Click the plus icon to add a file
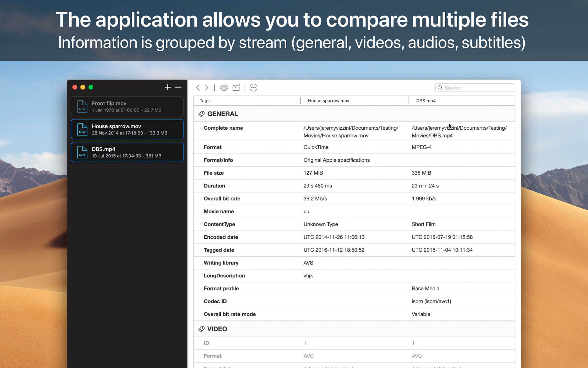The image size is (588, 368). (x=168, y=87)
